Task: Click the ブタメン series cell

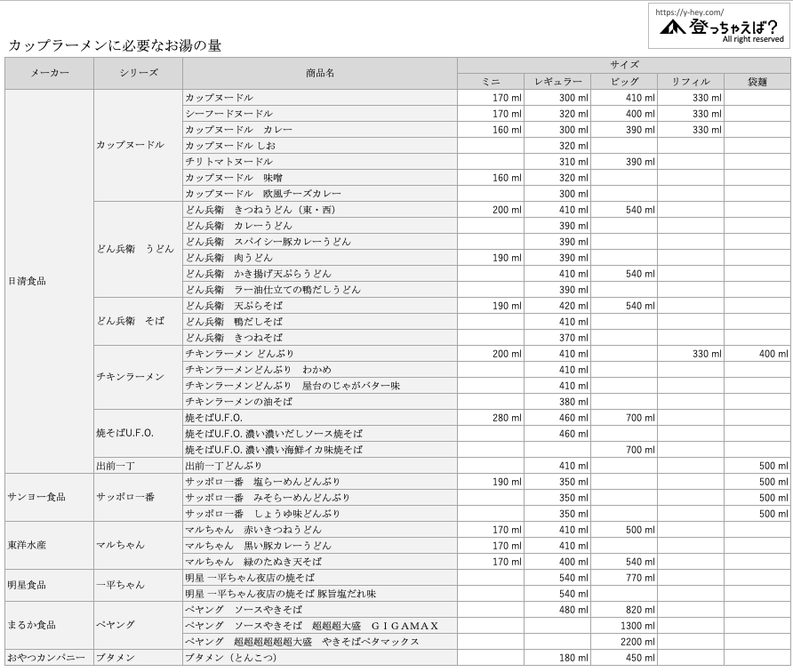Action: (x=139, y=658)
